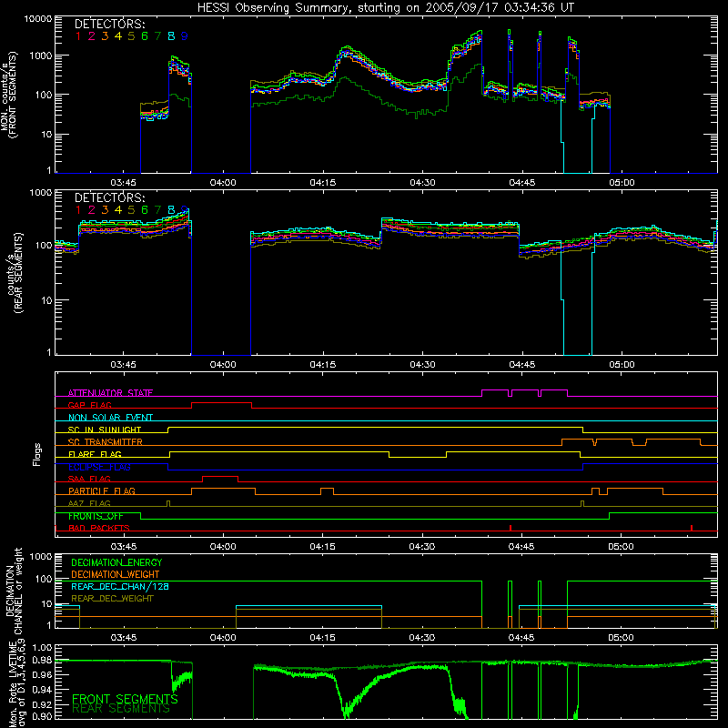728x728 pixels.
Task: Click 03:45 tick under front segments plot
Action: coord(123,183)
